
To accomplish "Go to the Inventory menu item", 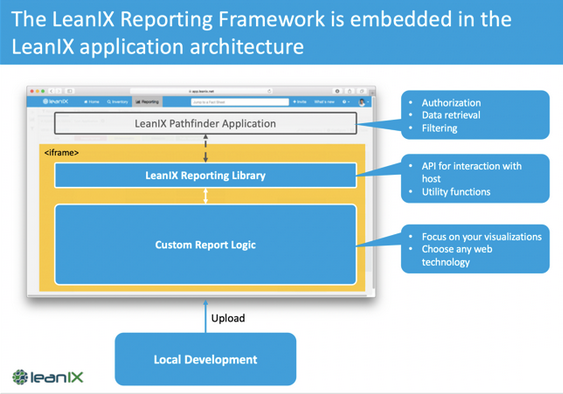I will pyautogui.click(x=117, y=102).
